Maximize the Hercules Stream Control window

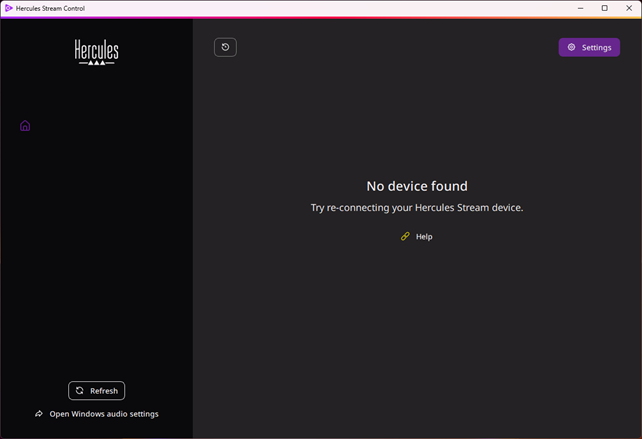605,8
